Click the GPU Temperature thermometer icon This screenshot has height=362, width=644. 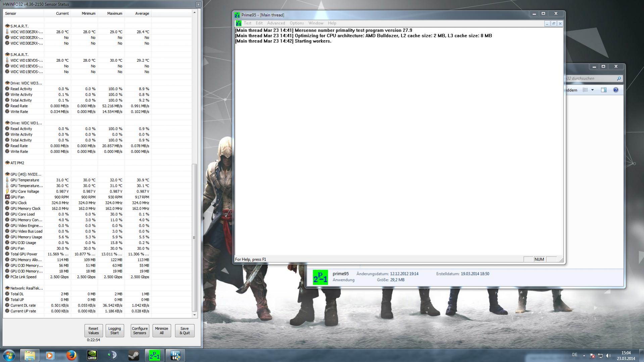[x=7, y=180]
